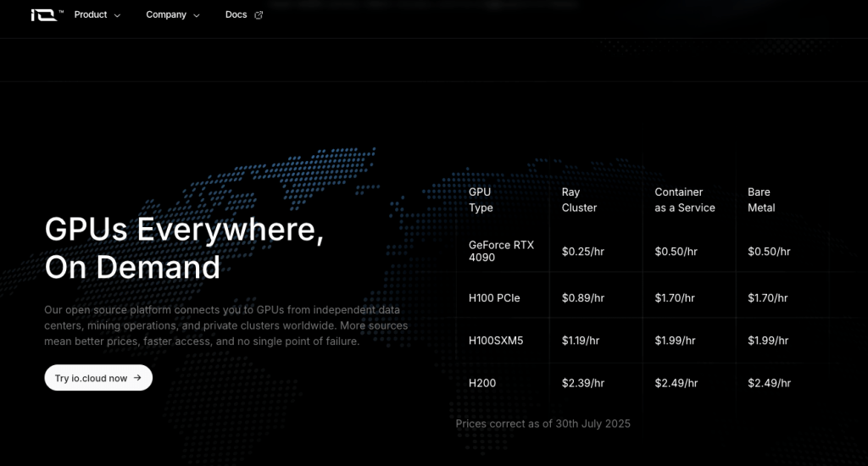Click GeForce RTX 4090 Container $0.50/hr price

[676, 252]
